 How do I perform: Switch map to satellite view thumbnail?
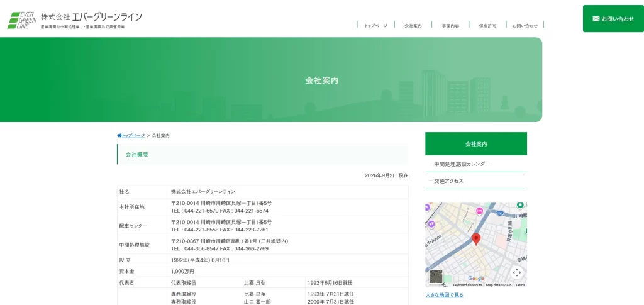(x=436, y=276)
